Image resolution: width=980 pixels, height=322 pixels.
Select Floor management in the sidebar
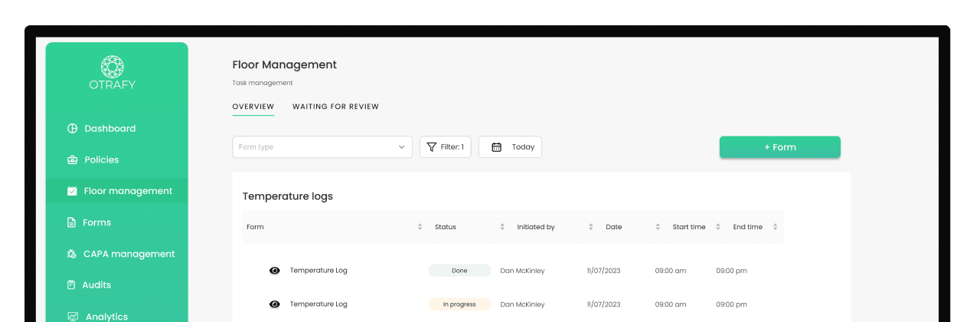pyautogui.click(x=116, y=192)
